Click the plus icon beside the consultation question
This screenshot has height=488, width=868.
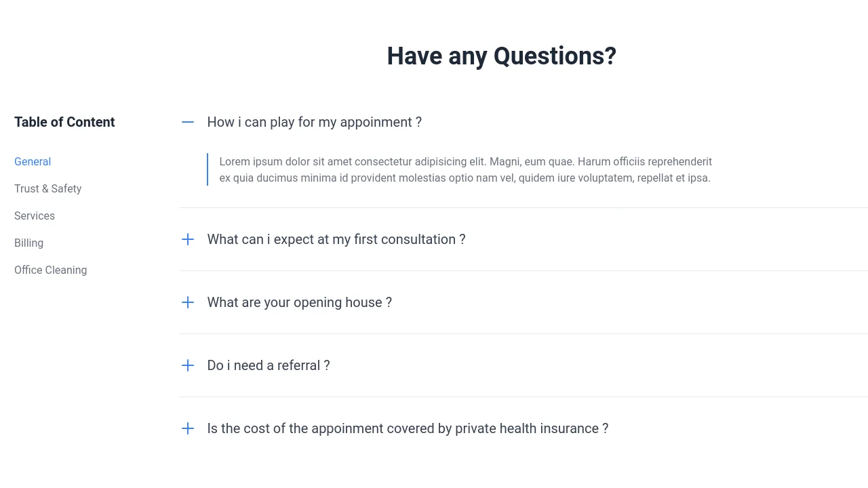click(x=188, y=239)
